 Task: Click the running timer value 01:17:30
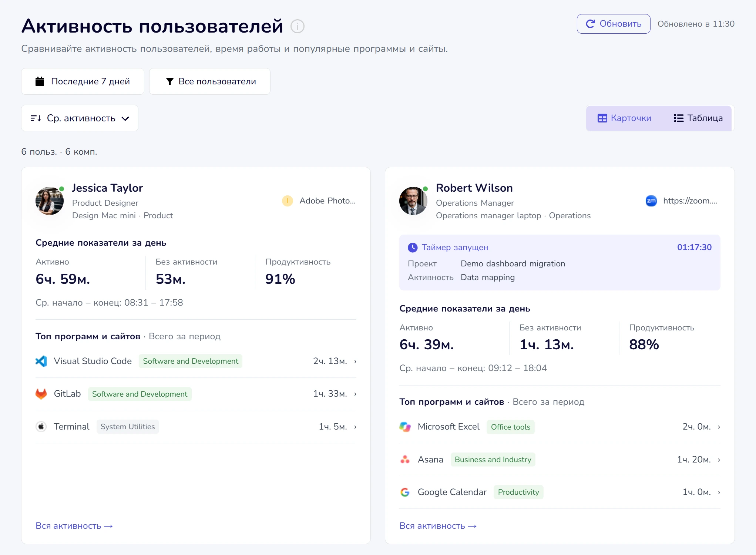694,247
